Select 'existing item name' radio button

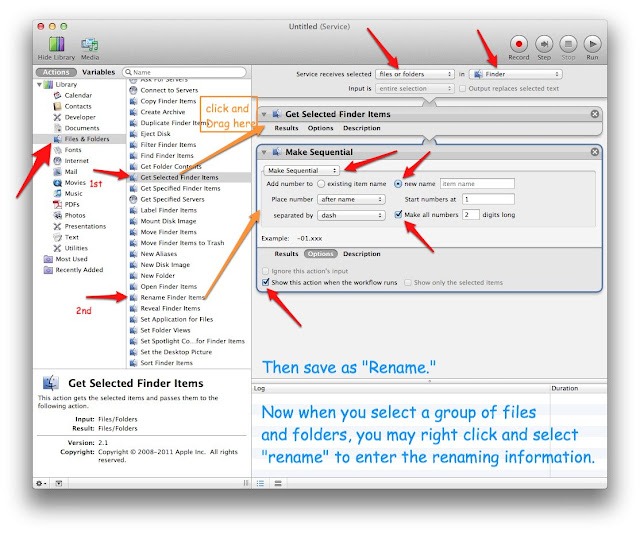321,184
